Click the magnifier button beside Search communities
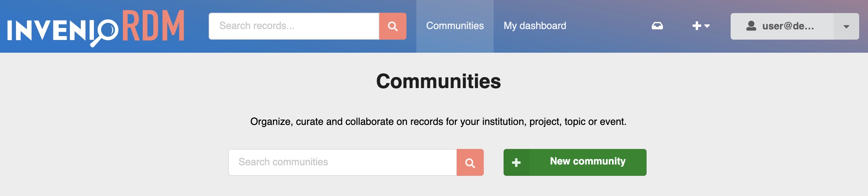Screen dimensions: 868x196 coord(470,162)
